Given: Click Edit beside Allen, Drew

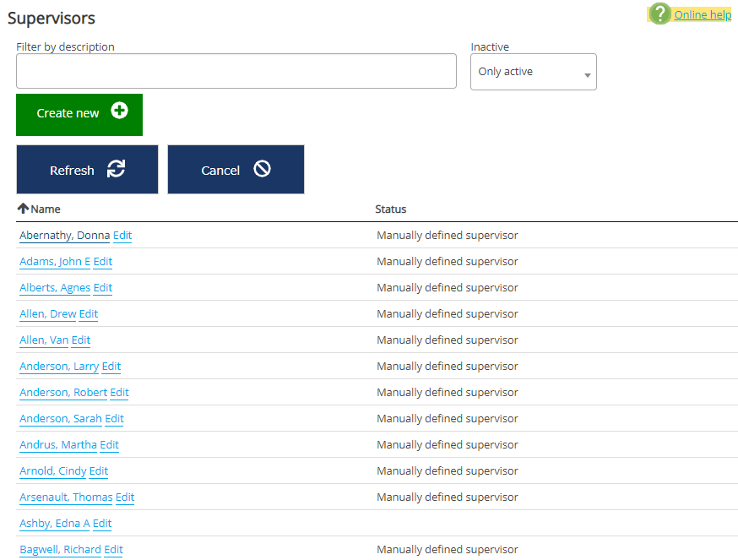Looking at the screenshot, I should (89, 314).
